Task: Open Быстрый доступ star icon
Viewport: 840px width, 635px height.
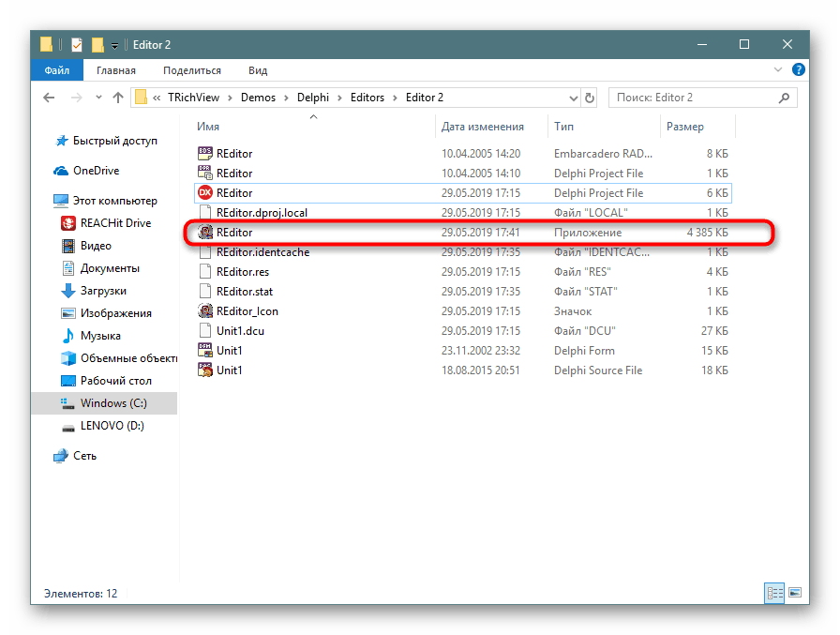Action: (x=62, y=141)
